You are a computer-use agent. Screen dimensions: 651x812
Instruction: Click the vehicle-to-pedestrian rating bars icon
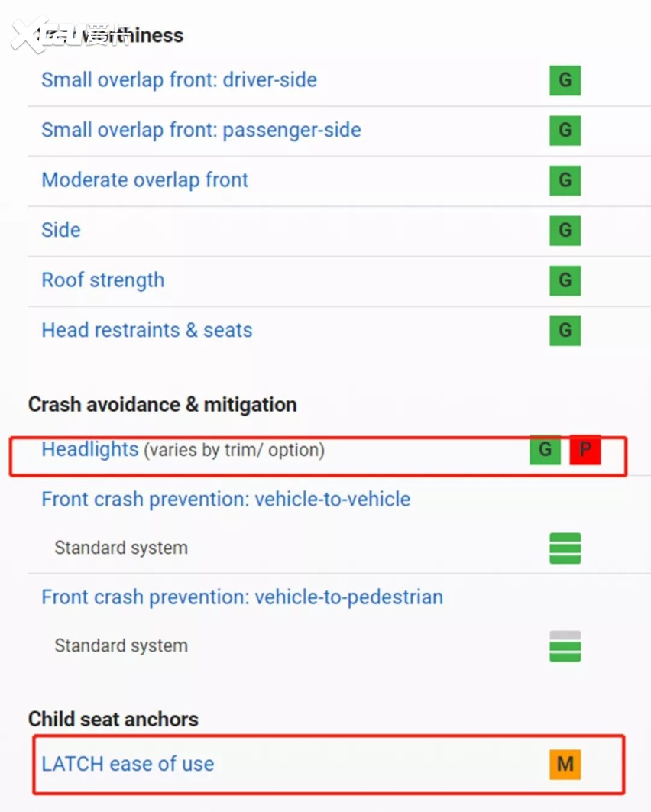coord(565,646)
